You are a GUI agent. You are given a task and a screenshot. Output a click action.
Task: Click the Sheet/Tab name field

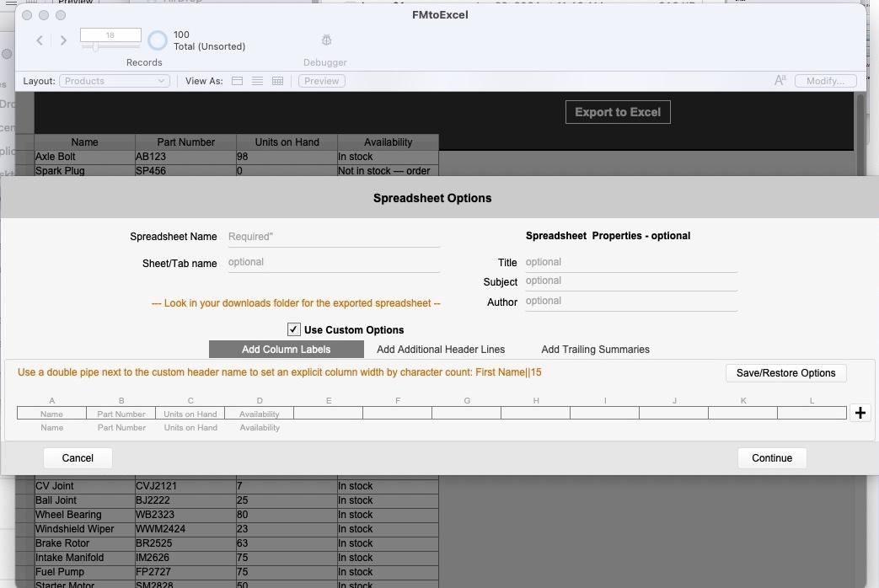[x=333, y=262]
